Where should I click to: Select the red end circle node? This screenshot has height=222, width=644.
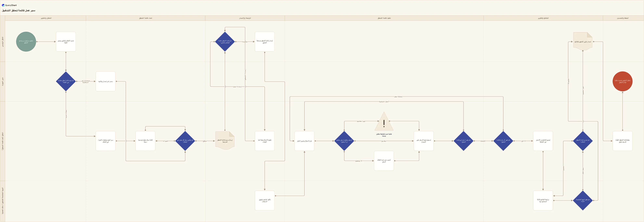[x=623, y=81]
